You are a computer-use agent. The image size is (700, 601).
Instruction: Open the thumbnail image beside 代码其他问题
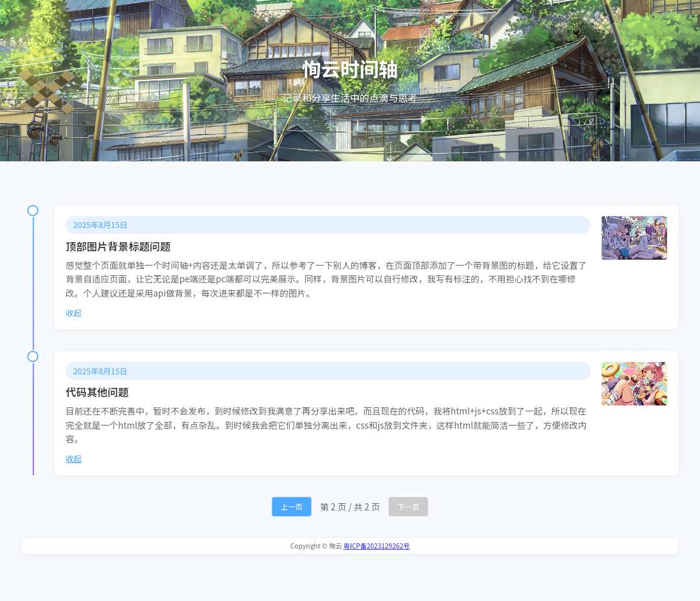click(x=634, y=383)
